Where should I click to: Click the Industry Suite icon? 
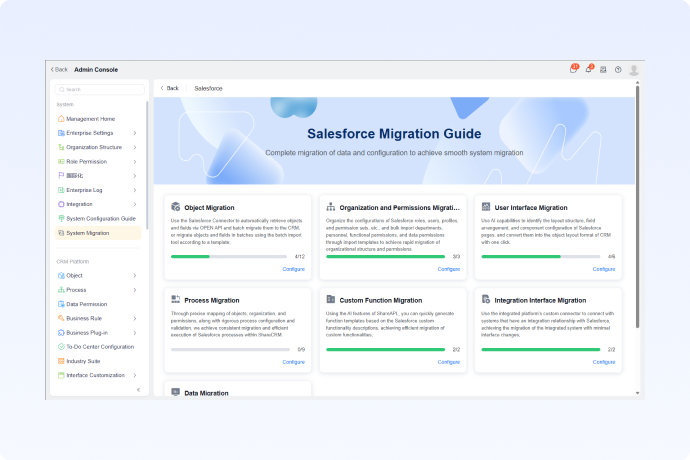(x=61, y=361)
